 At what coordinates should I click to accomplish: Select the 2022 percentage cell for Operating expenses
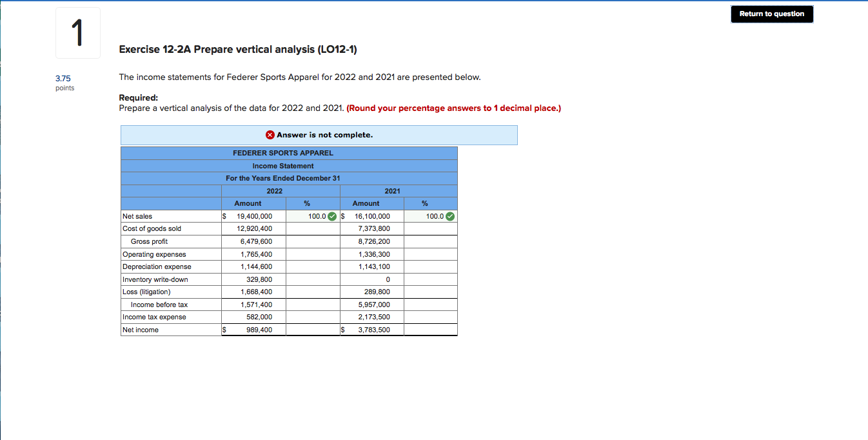pyautogui.click(x=312, y=254)
